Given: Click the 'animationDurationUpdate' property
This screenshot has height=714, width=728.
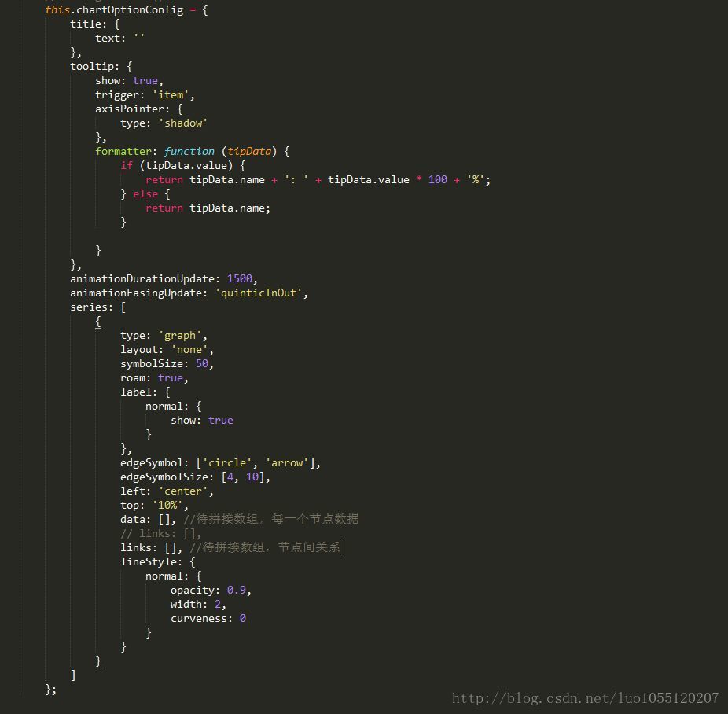Looking at the screenshot, I should pos(142,278).
